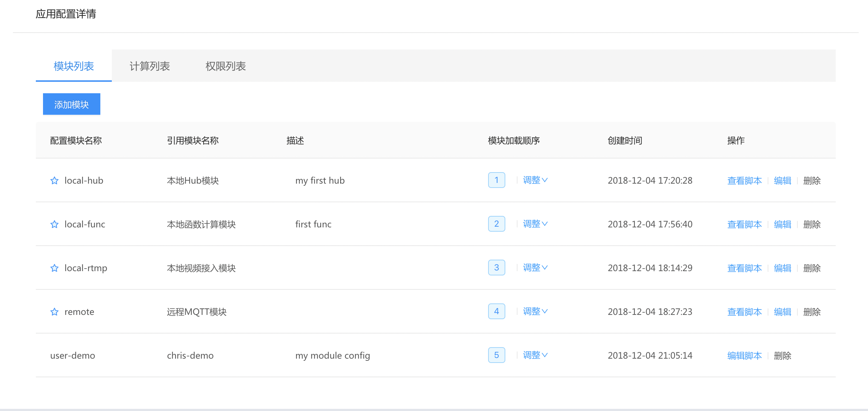Open the 权限列表 tab

225,66
